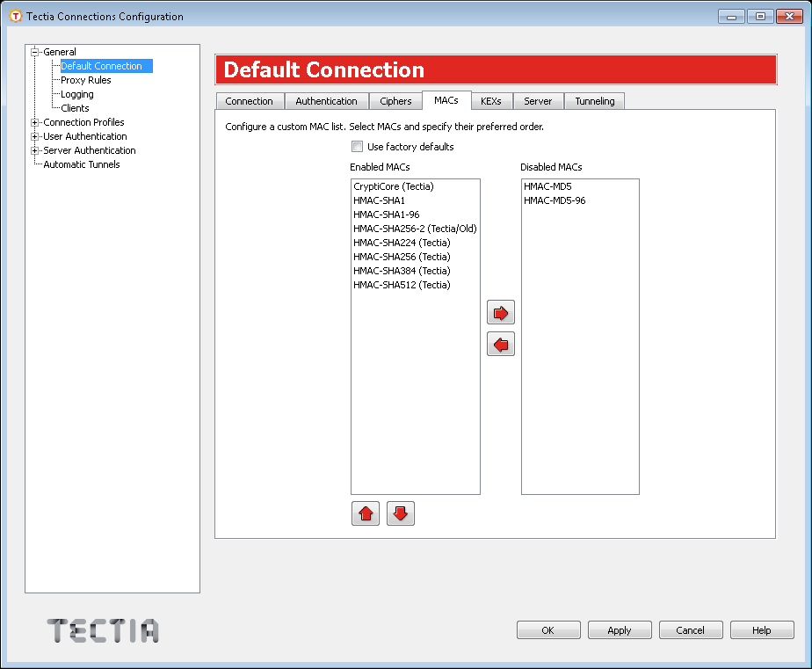Collapse the General tree node
Screen dimensions: 812x669
(35, 52)
